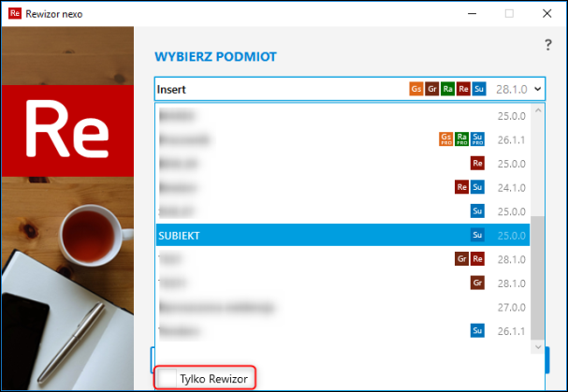
Task: Click Su icon in row just above SUBIEKT
Action: point(477,211)
